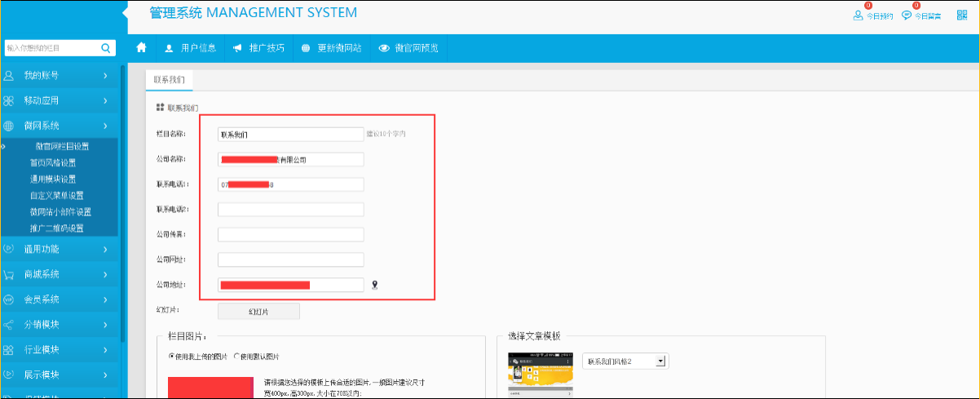Open the 联系我们风格2 template dropdown

point(661,361)
